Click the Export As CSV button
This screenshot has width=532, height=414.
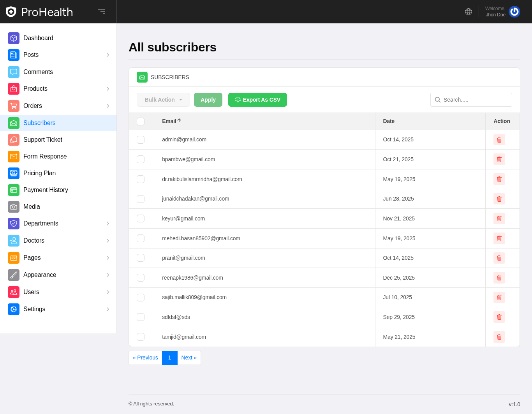pos(257,100)
